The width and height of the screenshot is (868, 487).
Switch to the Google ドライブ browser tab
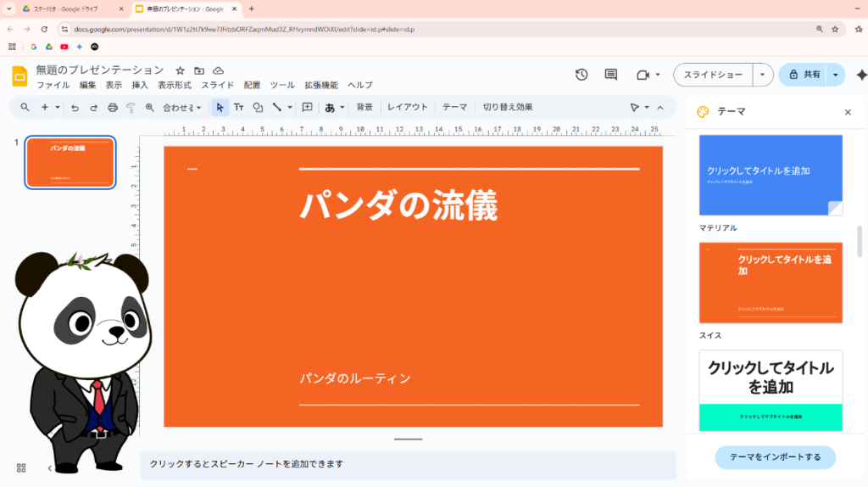click(72, 8)
